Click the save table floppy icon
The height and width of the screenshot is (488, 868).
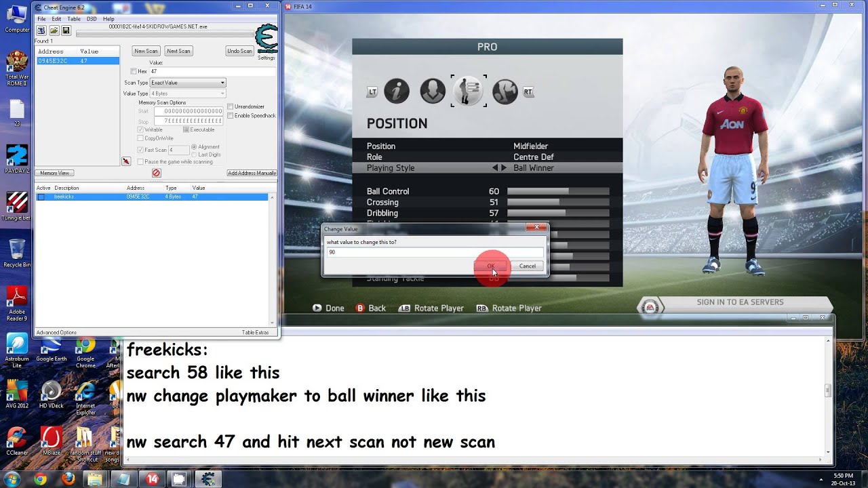pos(66,30)
